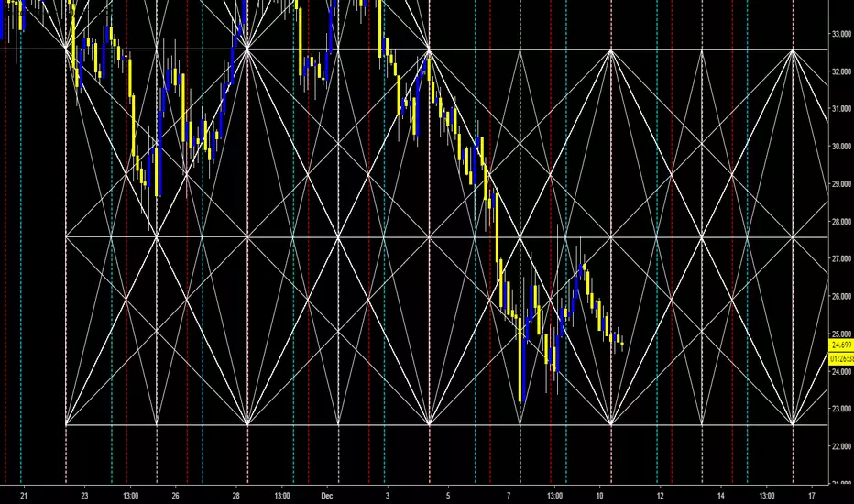The width and height of the screenshot is (854, 504).
Task: Select the 31.000 price level label
Action: [841, 109]
